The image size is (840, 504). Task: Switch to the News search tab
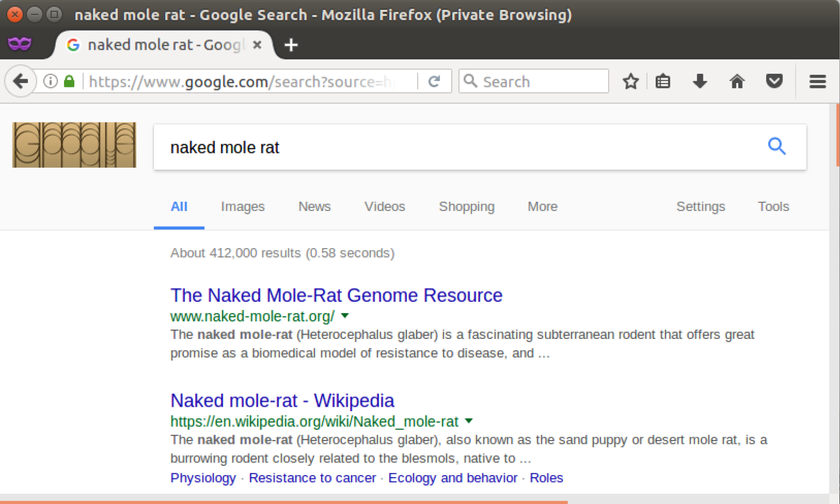pyautogui.click(x=314, y=207)
